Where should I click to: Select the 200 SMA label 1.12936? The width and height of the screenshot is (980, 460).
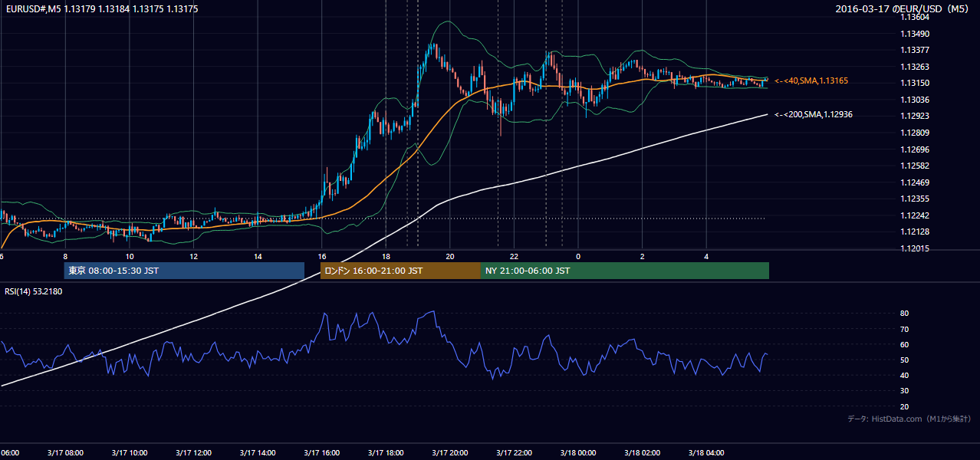tap(814, 114)
